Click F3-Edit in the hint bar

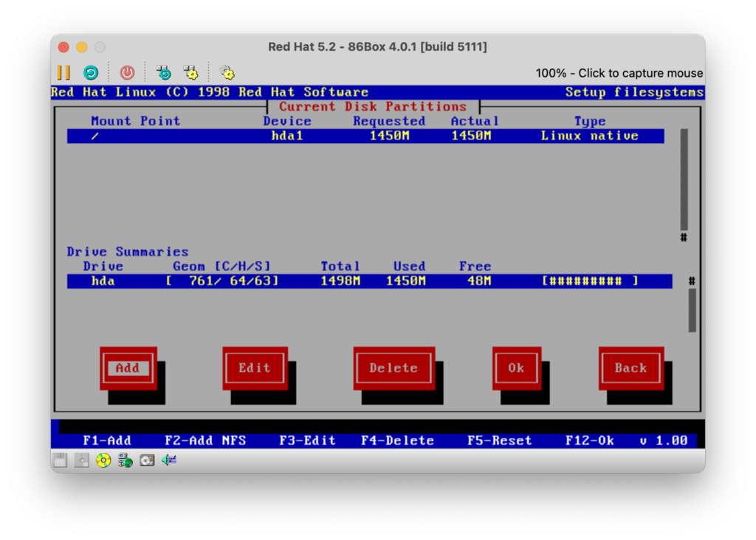click(x=308, y=440)
